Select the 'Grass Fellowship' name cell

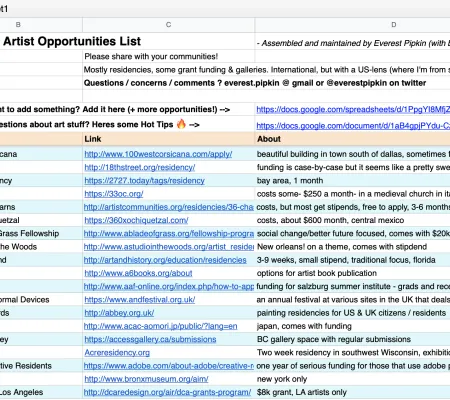(41, 233)
